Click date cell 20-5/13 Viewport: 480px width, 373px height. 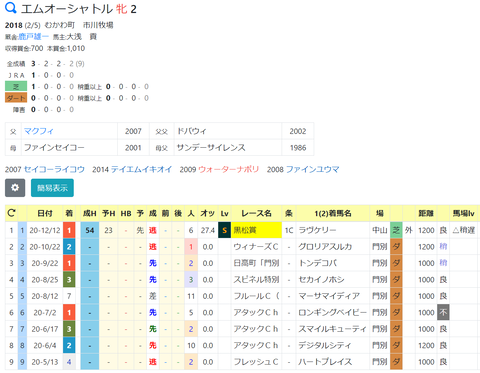pos(45,362)
